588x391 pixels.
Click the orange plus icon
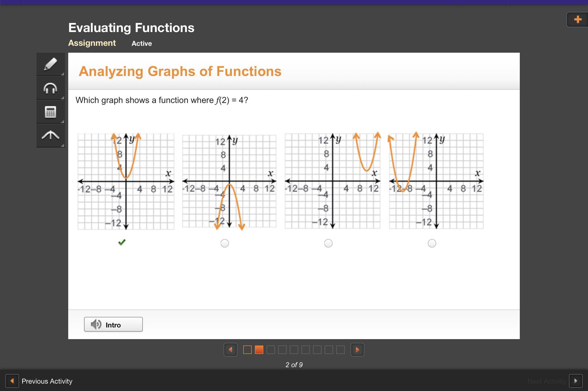coord(578,19)
